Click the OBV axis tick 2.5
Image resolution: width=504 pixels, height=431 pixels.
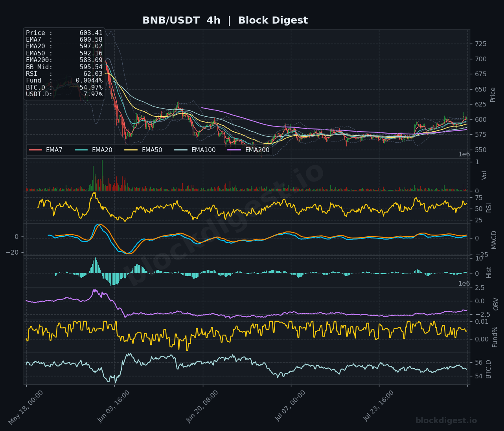pos(480,288)
